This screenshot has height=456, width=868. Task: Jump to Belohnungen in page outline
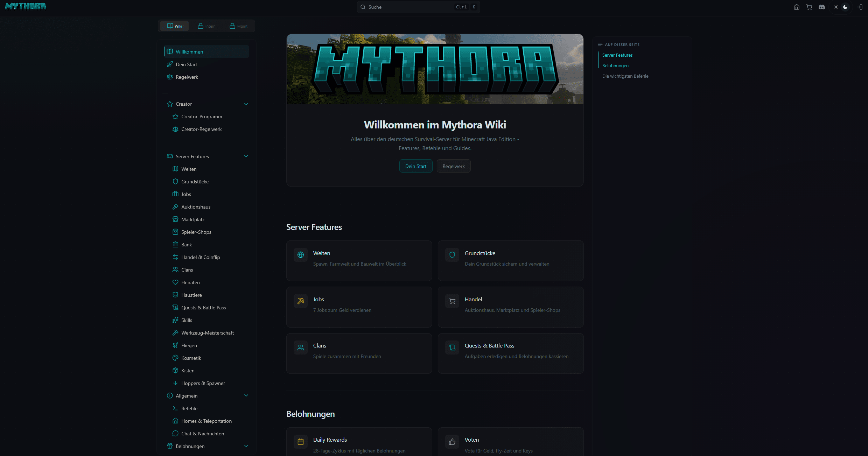pyautogui.click(x=615, y=65)
